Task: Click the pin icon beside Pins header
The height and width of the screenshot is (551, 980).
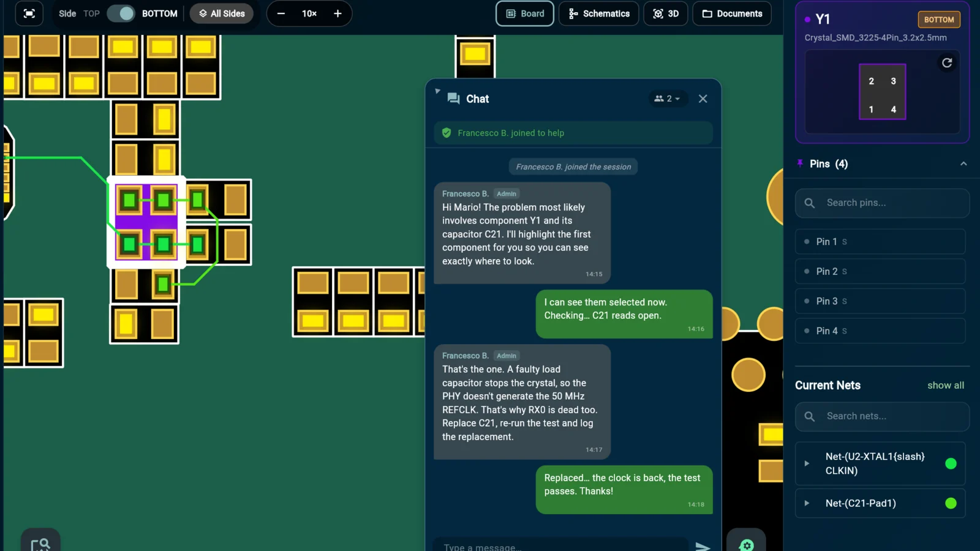Action: [800, 163]
